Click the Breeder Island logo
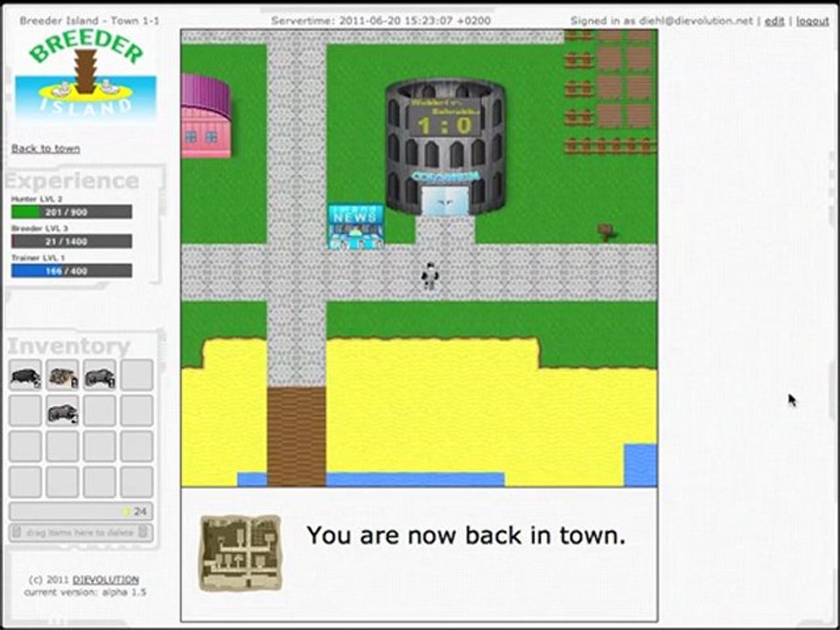This screenshot has height=630, width=840. click(x=86, y=77)
